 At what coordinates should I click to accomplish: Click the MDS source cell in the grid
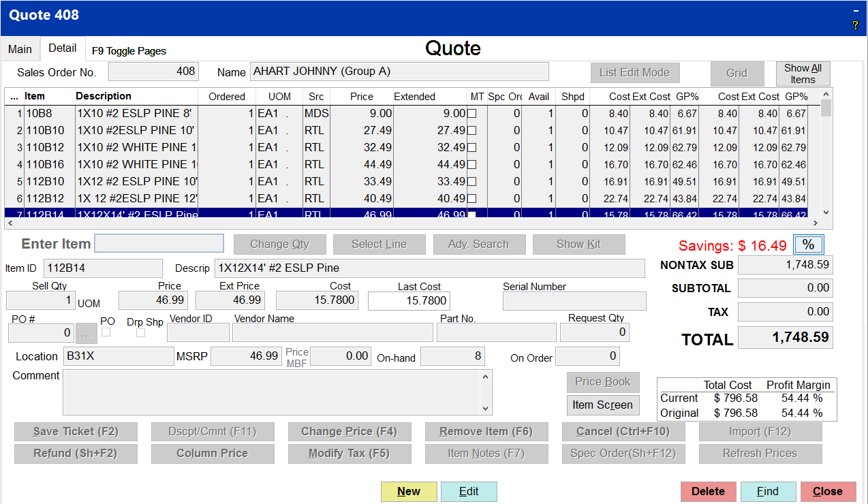316,114
